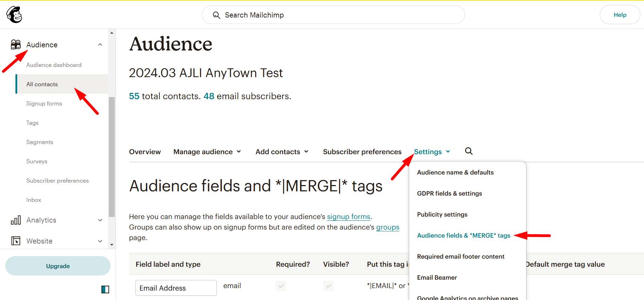644x300 pixels.
Task: Toggle the sidebar collapse icon
Action: click(x=105, y=289)
